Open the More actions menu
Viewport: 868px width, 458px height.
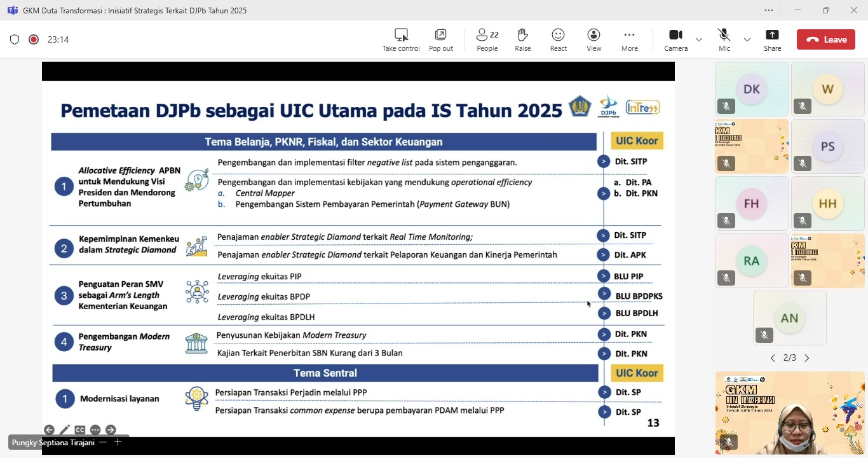pos(629,39)
